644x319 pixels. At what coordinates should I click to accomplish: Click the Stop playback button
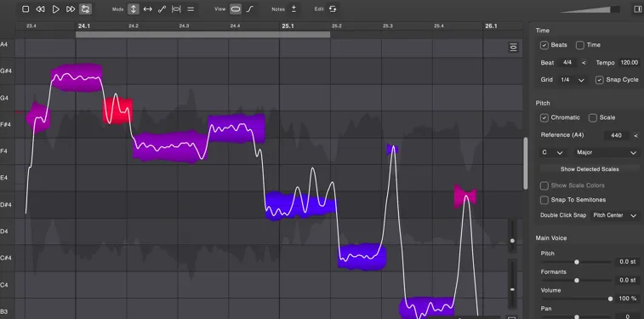(x=26, y=9)
